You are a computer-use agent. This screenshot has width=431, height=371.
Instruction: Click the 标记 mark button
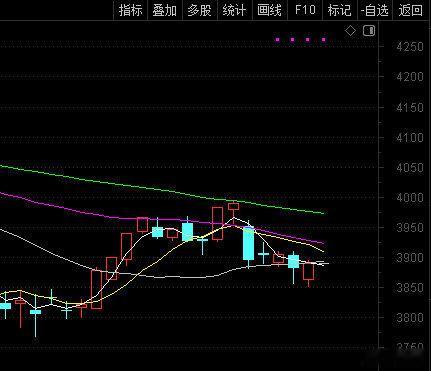[x=339, y=10]
